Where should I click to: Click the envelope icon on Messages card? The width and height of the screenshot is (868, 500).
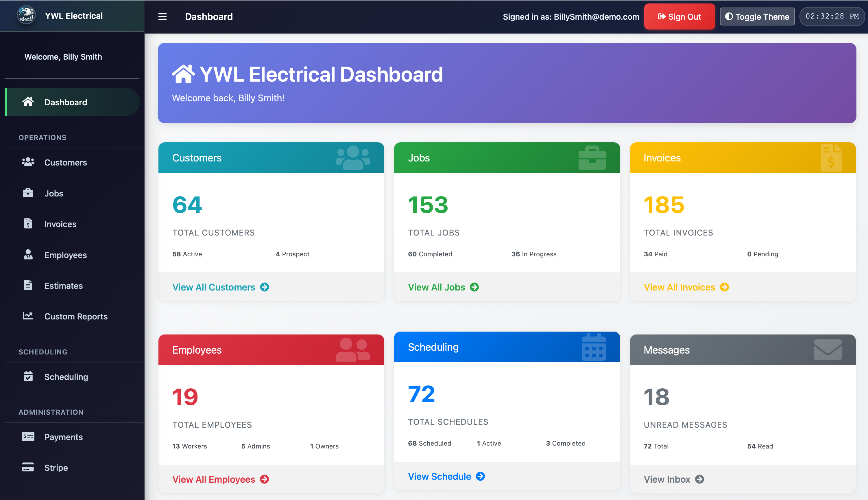point(827,350)
